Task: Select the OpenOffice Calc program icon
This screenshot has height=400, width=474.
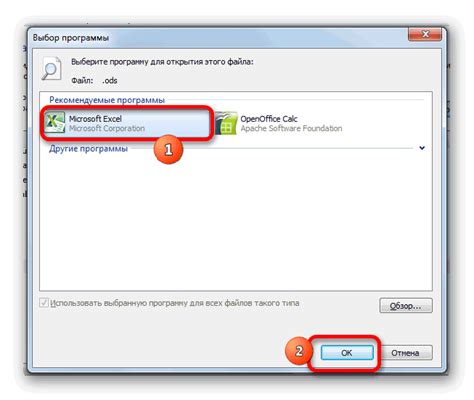Action: [227, 123]
